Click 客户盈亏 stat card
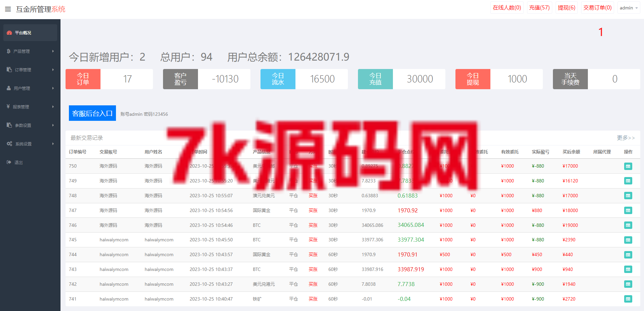This screenshot has width=644, height=311. [207, 79]
